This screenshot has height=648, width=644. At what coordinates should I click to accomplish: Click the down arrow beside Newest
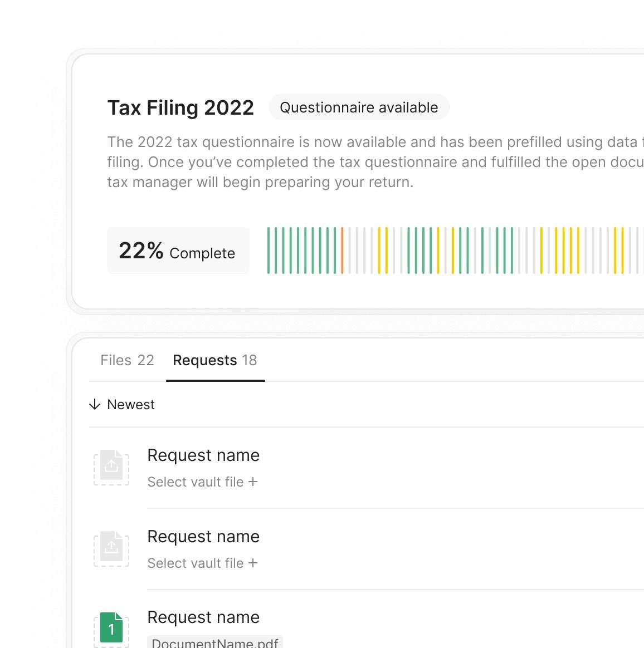click(95, 404)
